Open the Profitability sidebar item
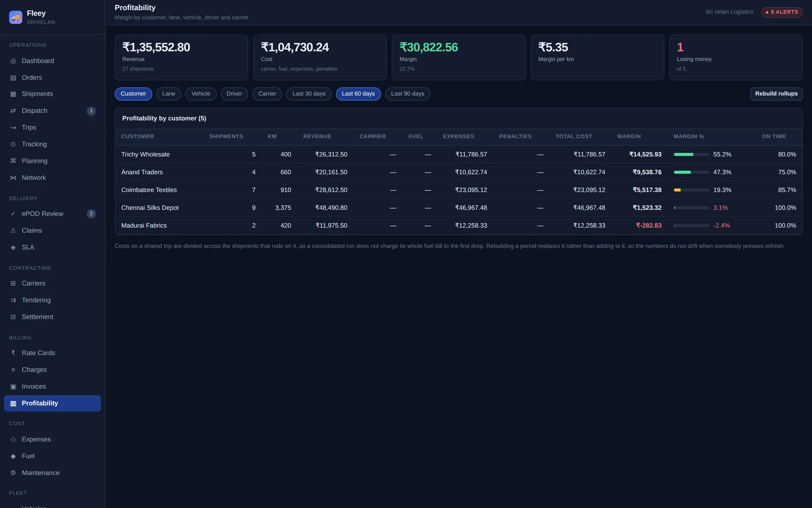The height and width of the screenshot is (508, 812). tap(52, 403)
